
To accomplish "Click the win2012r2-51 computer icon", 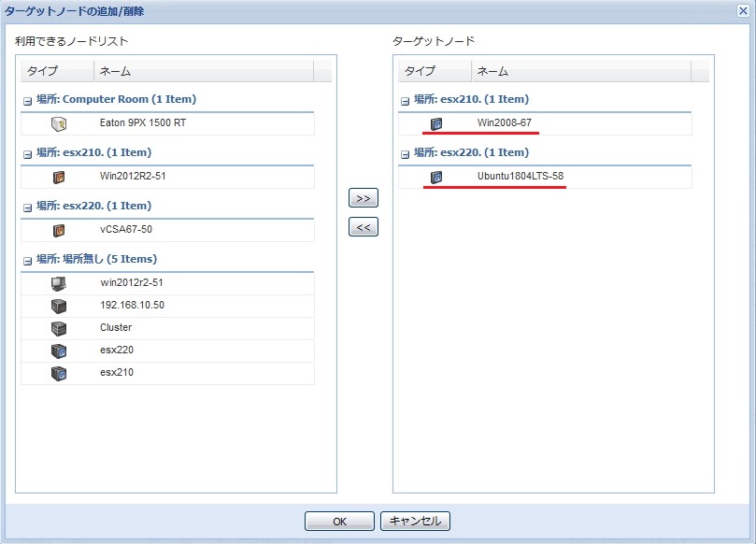I will coord(59,283).
